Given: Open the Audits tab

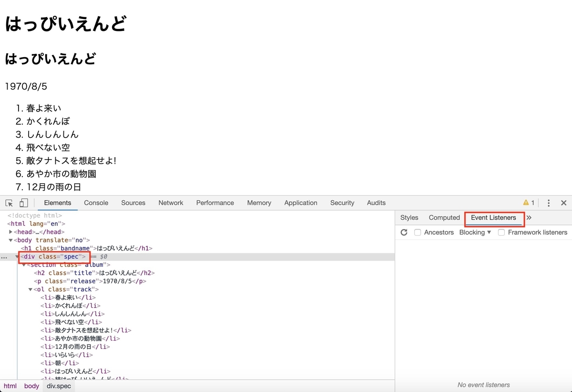Looking at the screenshot, I should click(x=376, y=203).
